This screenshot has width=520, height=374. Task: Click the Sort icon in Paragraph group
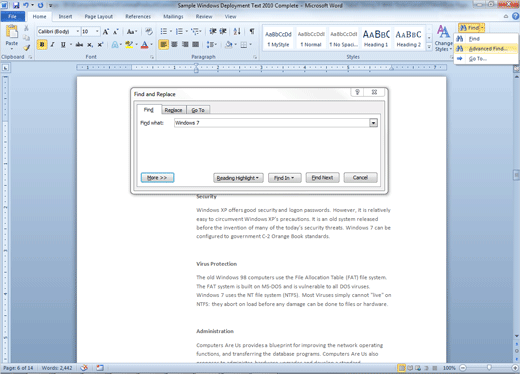click(237, 31)
